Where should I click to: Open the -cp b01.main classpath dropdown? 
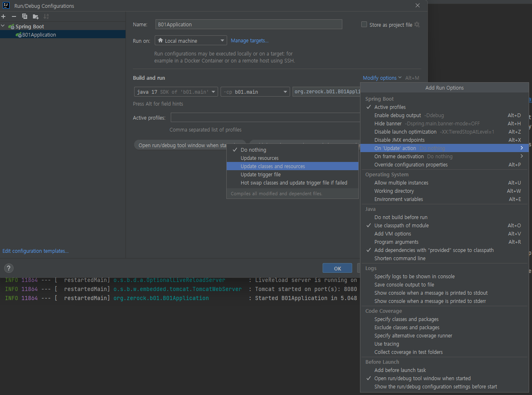[x=255, y=92]
